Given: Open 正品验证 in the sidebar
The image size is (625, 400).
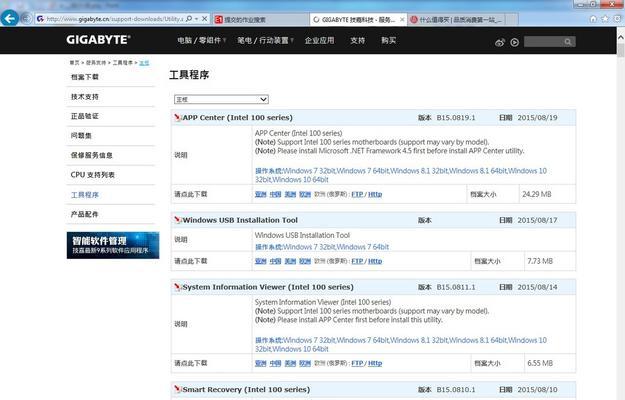Looking at the screenshot, I should click(85, 116).
